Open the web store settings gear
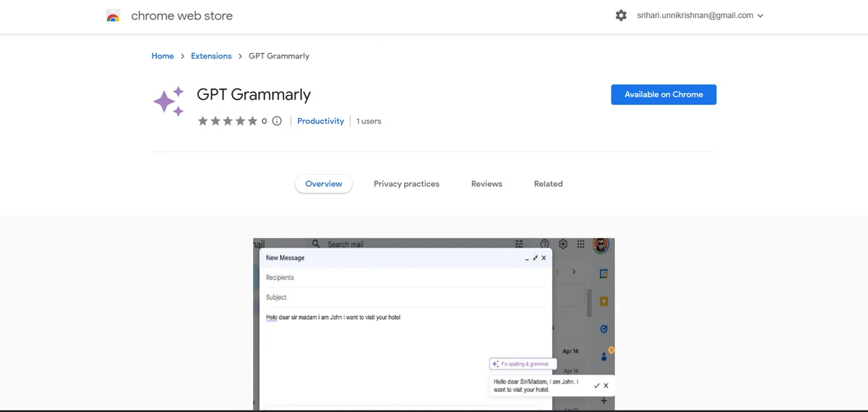 tap(621, 16)
